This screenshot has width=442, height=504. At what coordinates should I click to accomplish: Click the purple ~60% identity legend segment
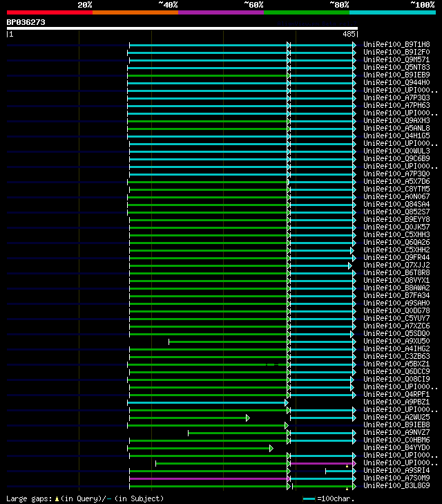pos(221,12)
